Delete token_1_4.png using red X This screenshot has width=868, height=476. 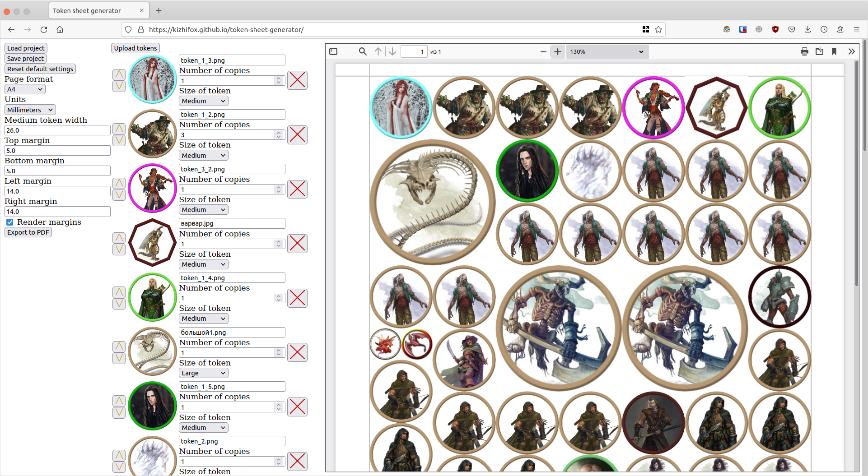tap(297, 298)
